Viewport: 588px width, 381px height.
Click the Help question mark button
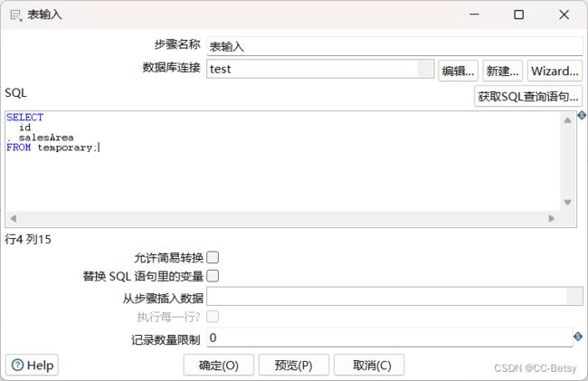click(32, 365)
